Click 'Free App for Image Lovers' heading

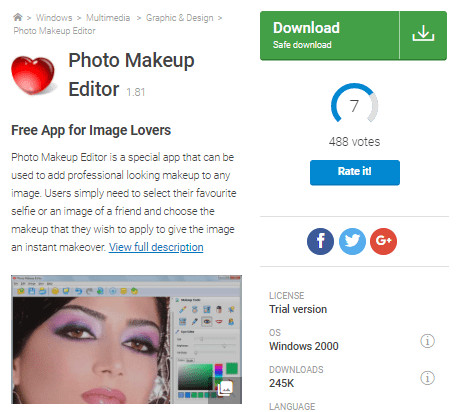[91, 130]
